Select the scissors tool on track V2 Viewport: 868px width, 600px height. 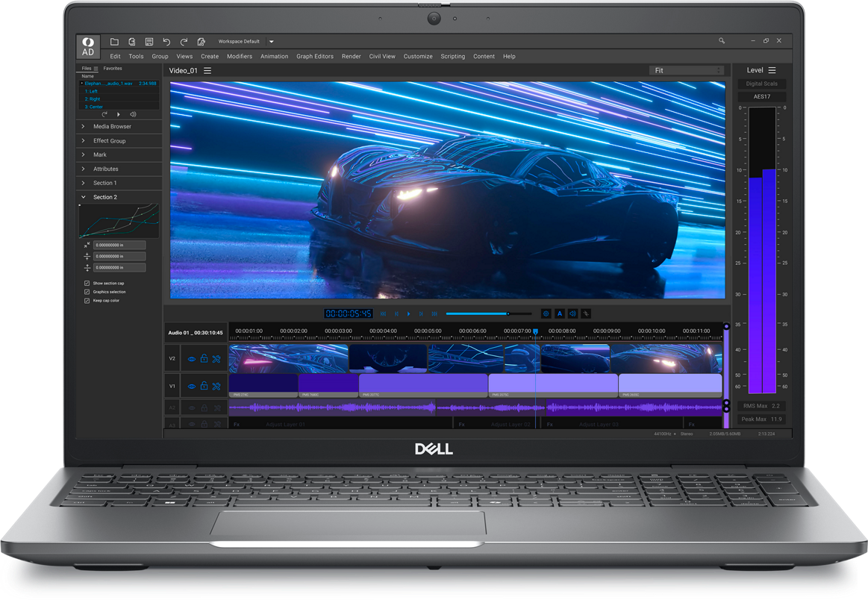(x=216, y=358)
